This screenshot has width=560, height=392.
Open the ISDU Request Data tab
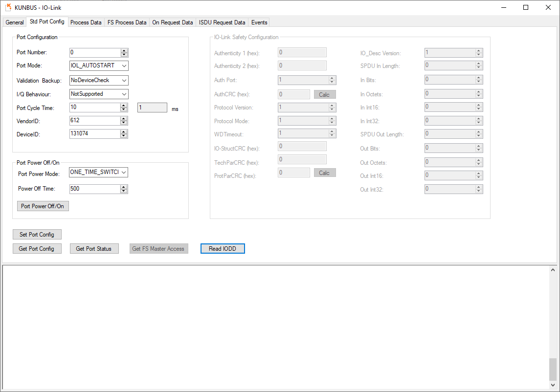pyautogui.click(x=222, y=22)
